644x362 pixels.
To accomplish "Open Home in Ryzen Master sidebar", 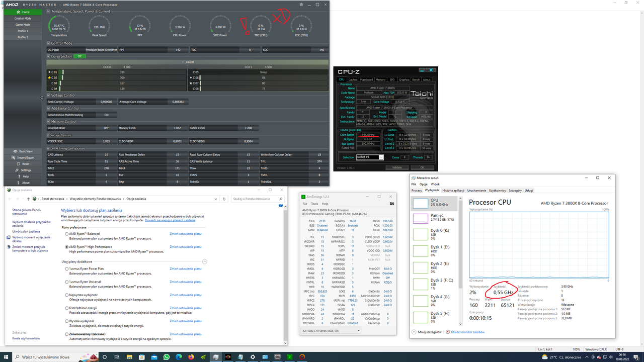I will [x=23, y=12].
